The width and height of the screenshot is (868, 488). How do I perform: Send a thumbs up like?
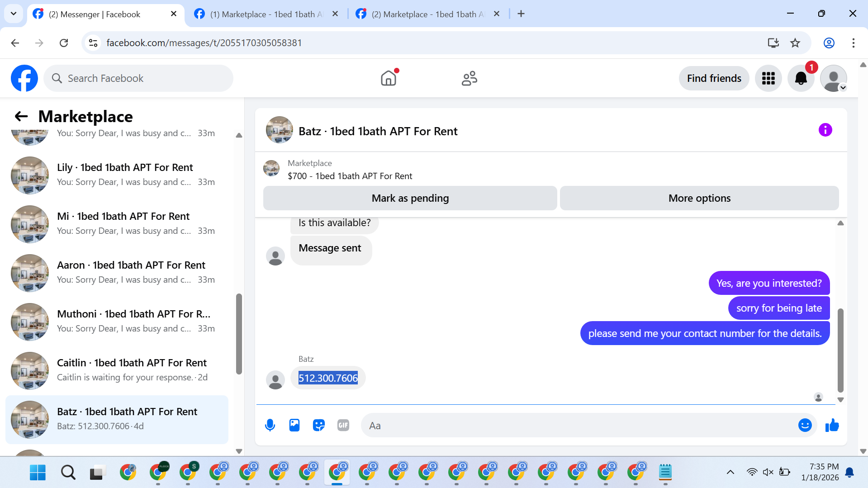click(832, 426)
